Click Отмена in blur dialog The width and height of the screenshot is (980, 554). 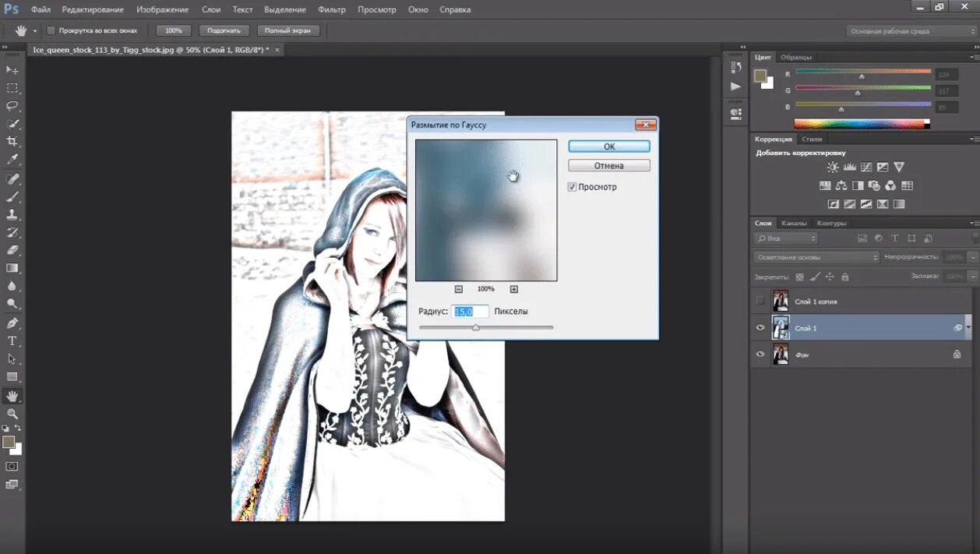click(x=609, y=165)
